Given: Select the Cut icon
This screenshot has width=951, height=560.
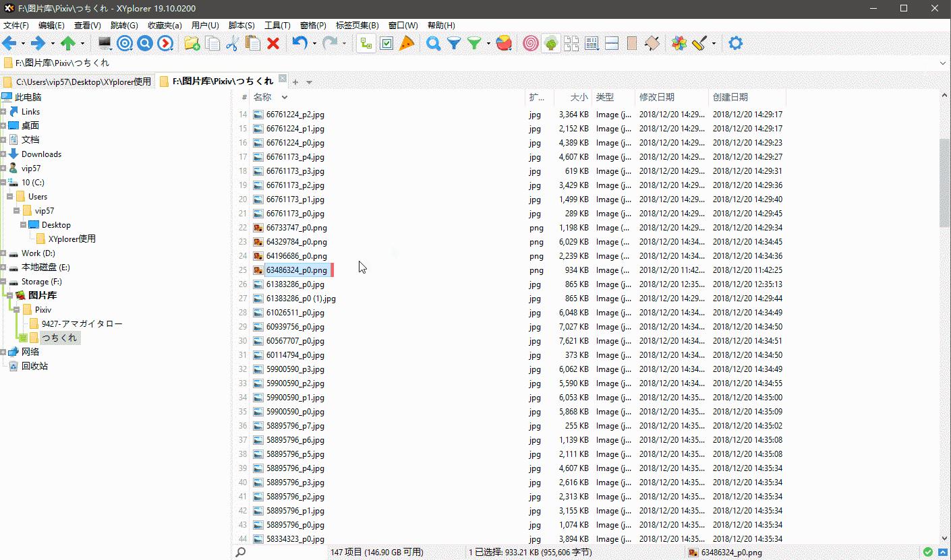Looking at the screenshot, I should pyautogui.click(x=233, y=42).
